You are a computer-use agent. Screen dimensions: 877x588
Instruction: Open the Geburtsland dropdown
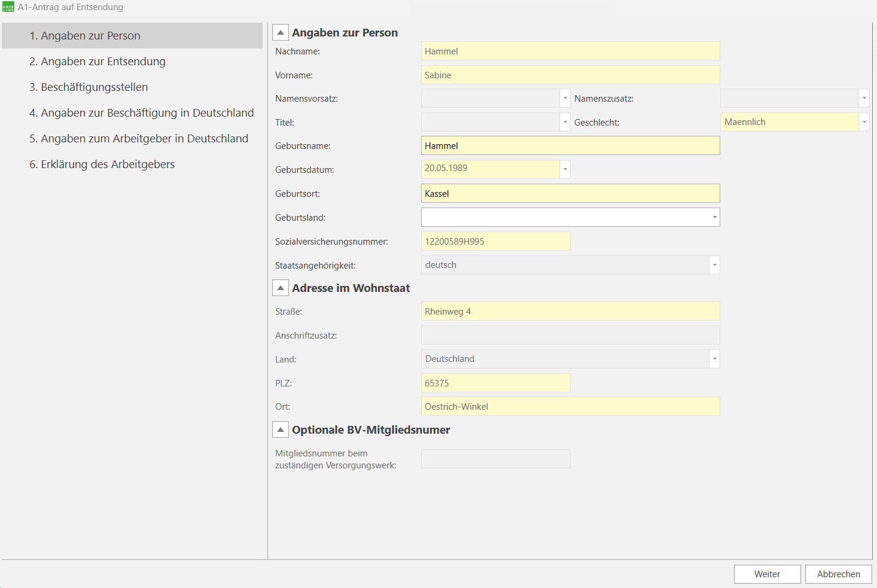(714, 217)
